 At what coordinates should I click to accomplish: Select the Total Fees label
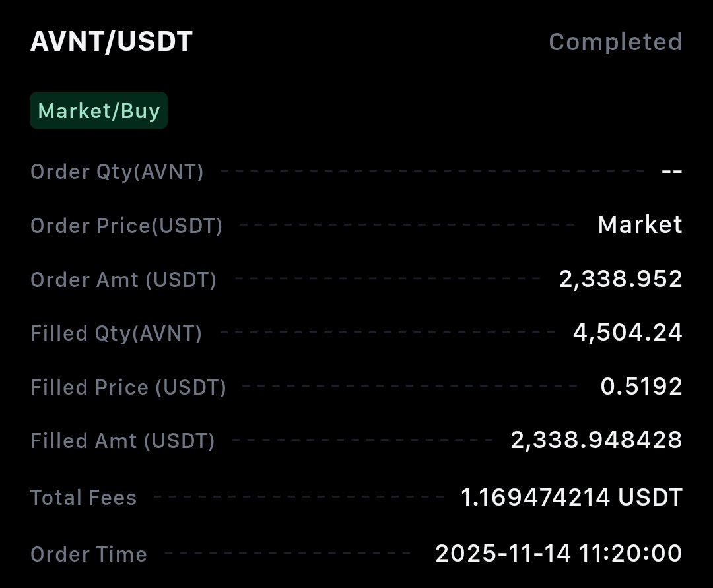click(x=83, y=497)
